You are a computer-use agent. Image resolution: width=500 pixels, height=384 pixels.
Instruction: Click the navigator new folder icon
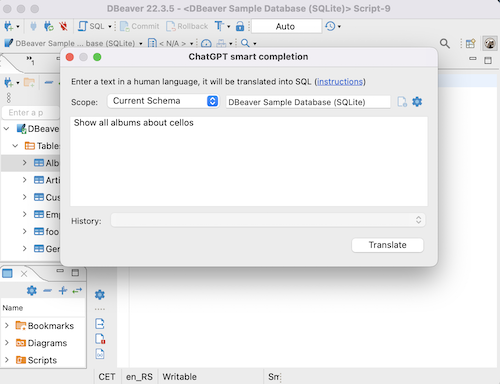(29, 82)
